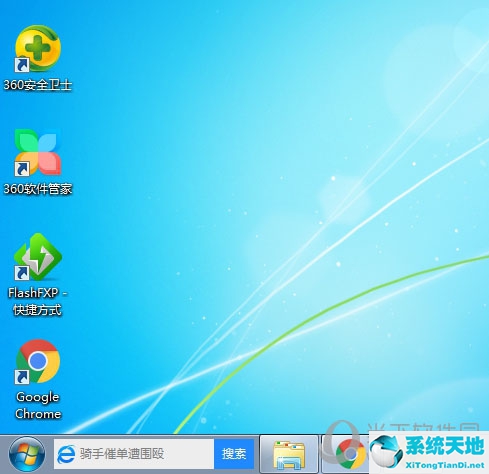This screenshot has height=474, width=489.
Task: Open the Windows Start menu orb
Action: 27,455
